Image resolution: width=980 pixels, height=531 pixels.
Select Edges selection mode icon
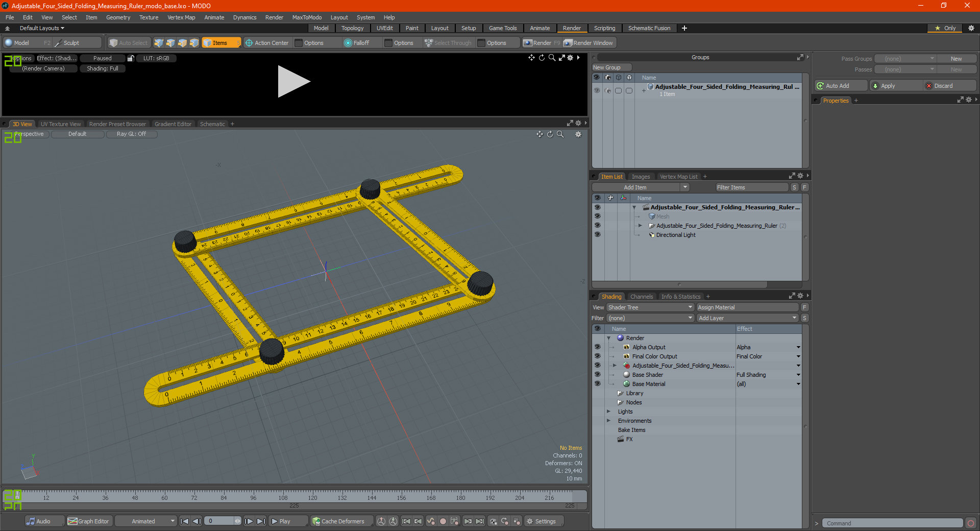coord(170,43)
